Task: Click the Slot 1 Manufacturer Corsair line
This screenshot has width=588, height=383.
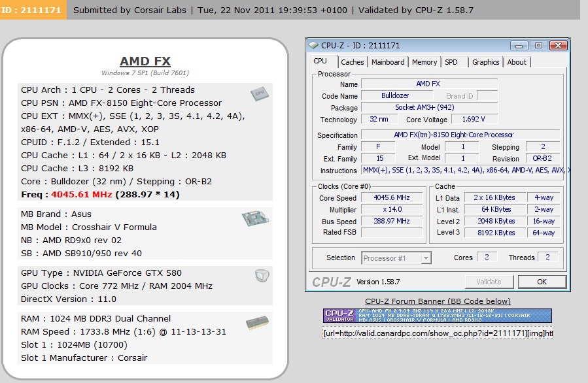Action: (84, 358)
